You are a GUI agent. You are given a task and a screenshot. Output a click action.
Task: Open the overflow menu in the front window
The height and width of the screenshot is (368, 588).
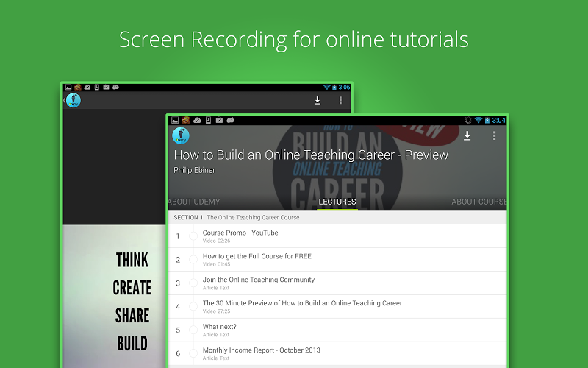(x=494, y=135)
